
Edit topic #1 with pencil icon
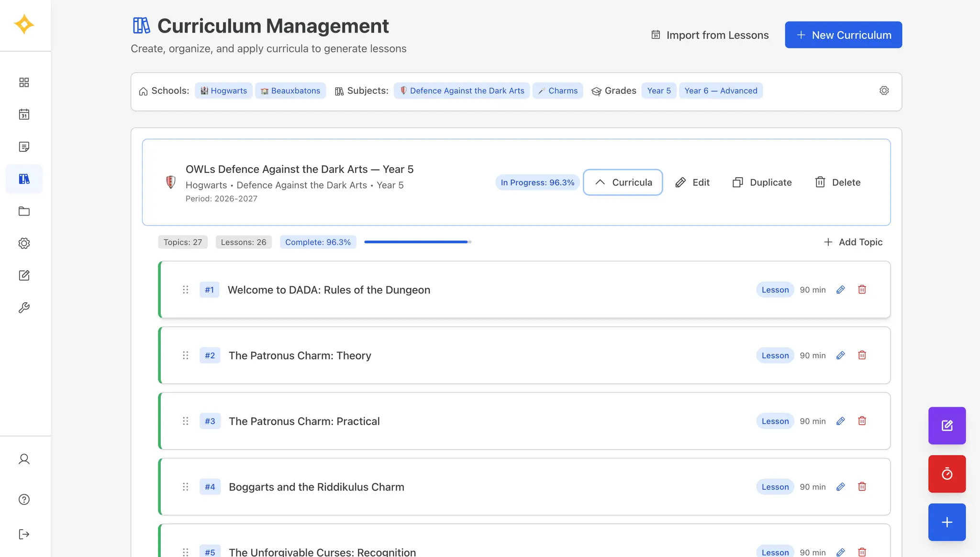[840, 290]
